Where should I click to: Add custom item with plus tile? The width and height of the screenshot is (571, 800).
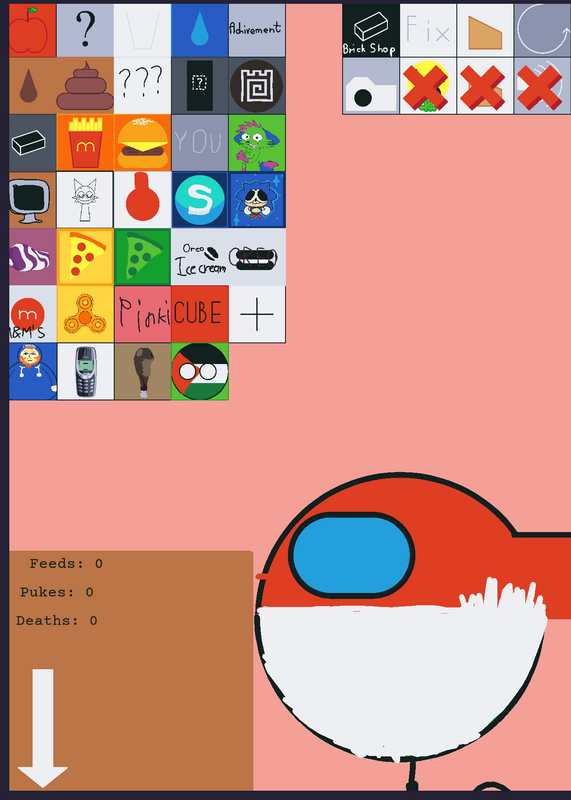click(257, 314)
